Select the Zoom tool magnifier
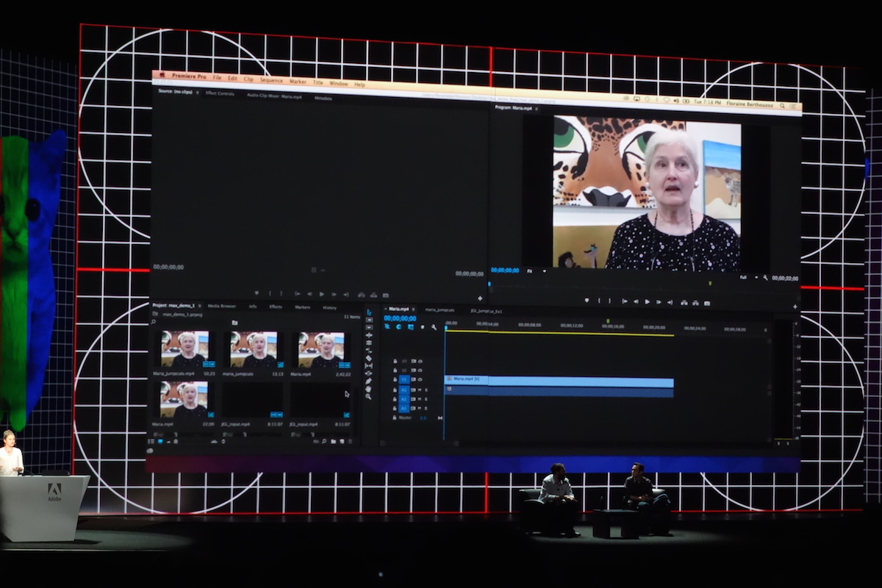This screenshot has height=588, width=882. point(369,397)
